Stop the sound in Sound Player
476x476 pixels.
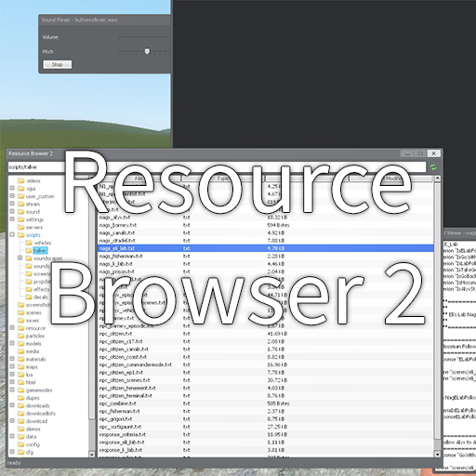coord(58,64)
